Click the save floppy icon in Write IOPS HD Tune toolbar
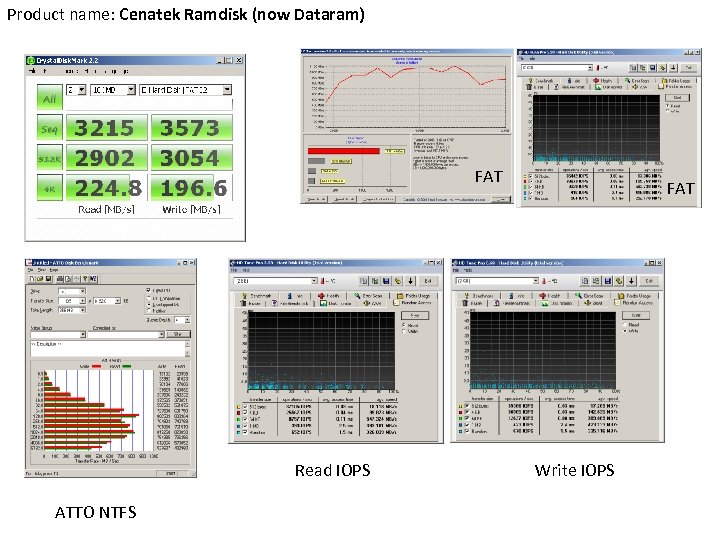This screenshot has height=540, width=720. pos(608,281)
